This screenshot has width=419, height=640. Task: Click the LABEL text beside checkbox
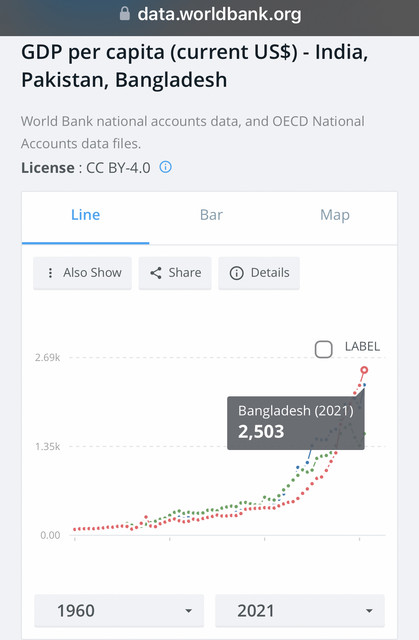362,347
